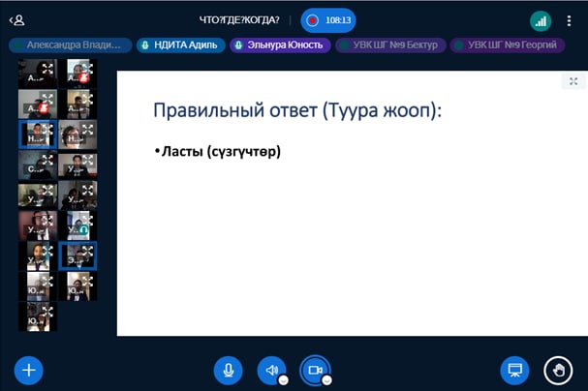
Task: Click the presentation screen icon
Action: [x=514, y=370]
